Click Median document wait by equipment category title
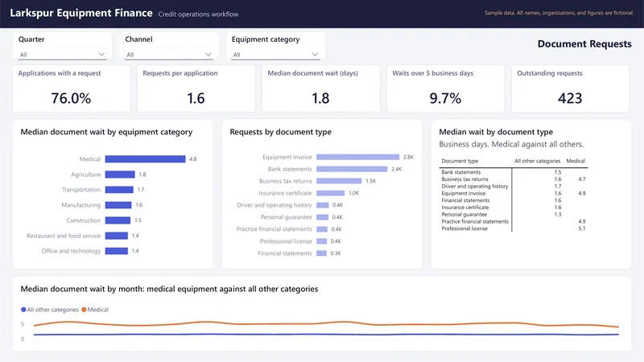Image resolution: width=644 pixels, height=362 pixels. pyautogui.click(x=106, y=132)
